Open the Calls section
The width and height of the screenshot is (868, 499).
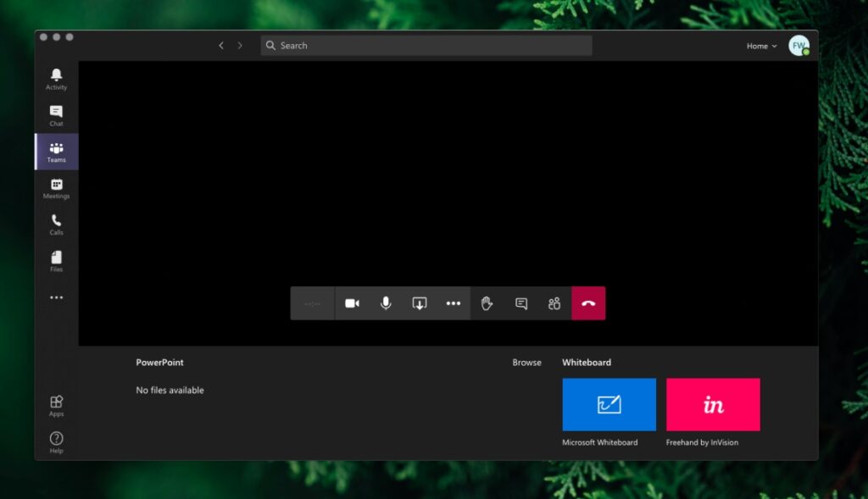click(56, 225)
